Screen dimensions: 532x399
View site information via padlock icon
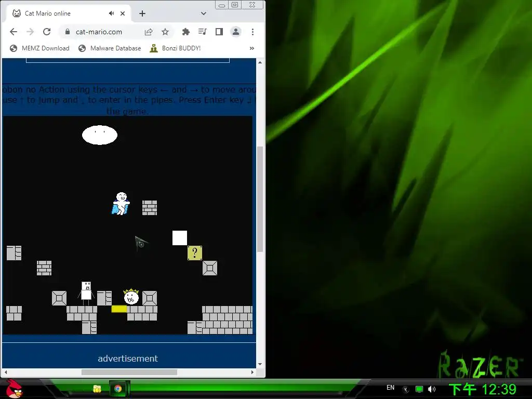[x=68, y=32]
